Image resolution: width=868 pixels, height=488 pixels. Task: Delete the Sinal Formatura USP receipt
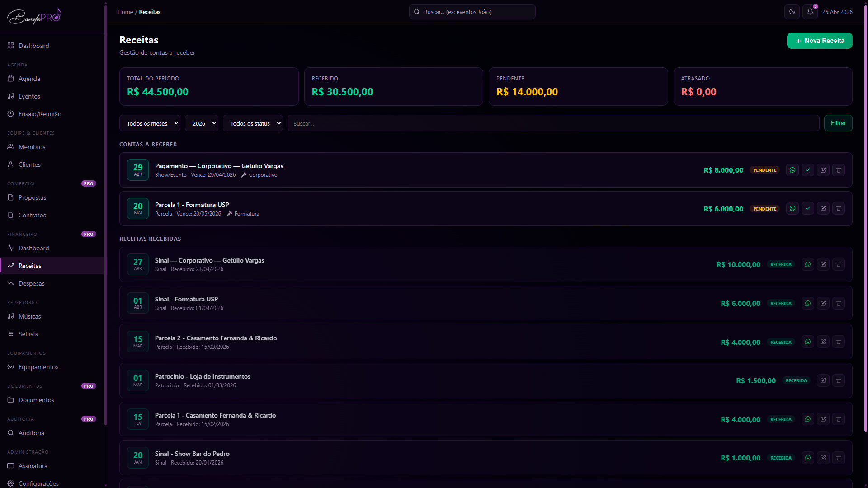coord(839,303)
